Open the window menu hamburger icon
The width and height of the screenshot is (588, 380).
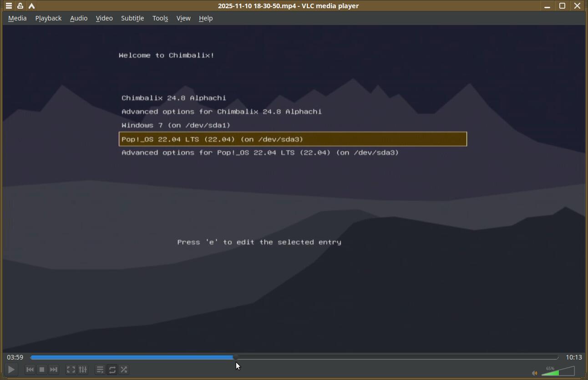click(x=9, y=6)
